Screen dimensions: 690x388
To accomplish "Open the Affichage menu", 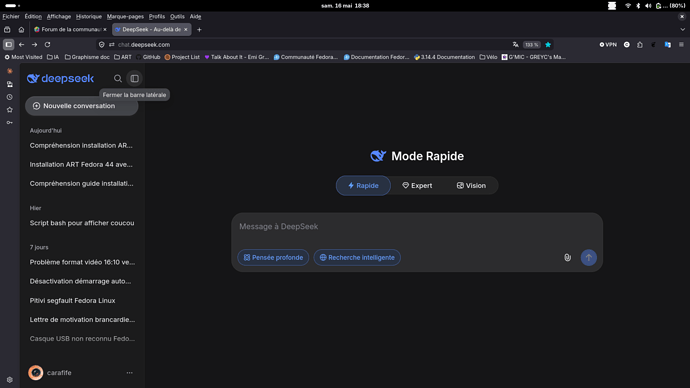I will pyautogui.click(x=59, y=16).
